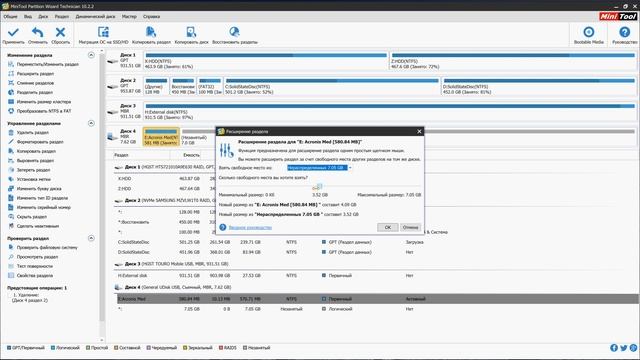Open the Общие menu
This screenshot has width=640, height=360.
point(11,17)
